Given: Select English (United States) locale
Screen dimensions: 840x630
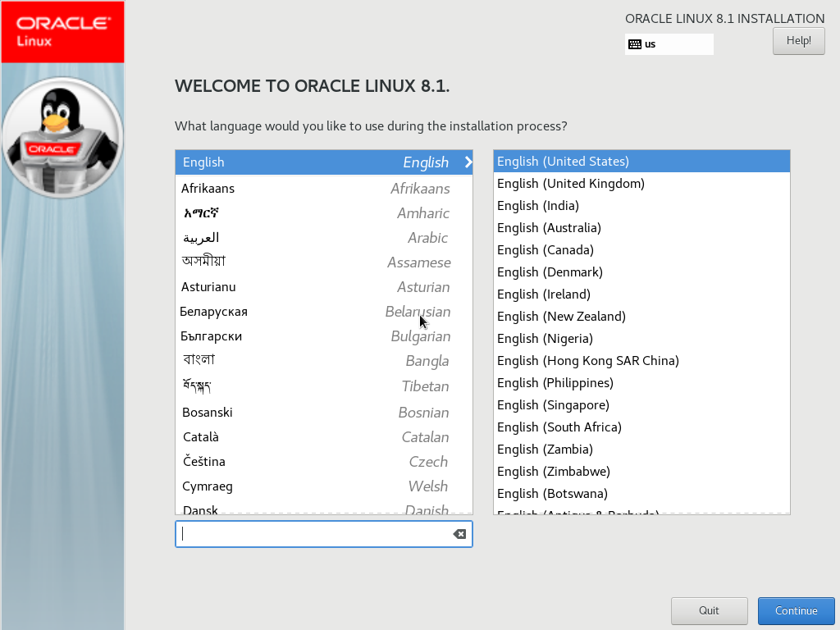Looking at the screenshot, I should tap(641, 162).
